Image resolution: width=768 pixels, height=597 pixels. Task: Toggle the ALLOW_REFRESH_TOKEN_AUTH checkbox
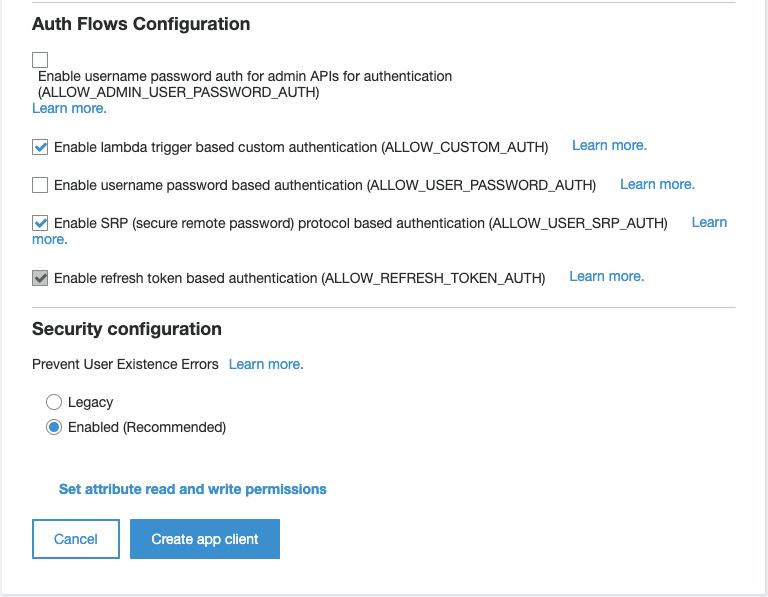click(40, 278)
